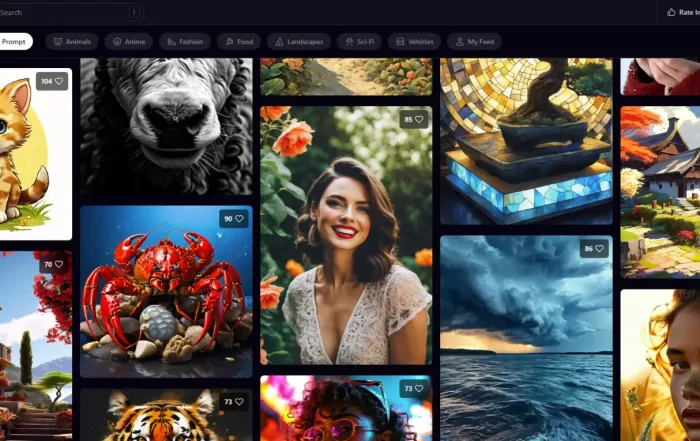The image size is (700, 441).
Task: Click the thumbs-up Rate icon
Action: pyautogui.click(x=671, y=12)
